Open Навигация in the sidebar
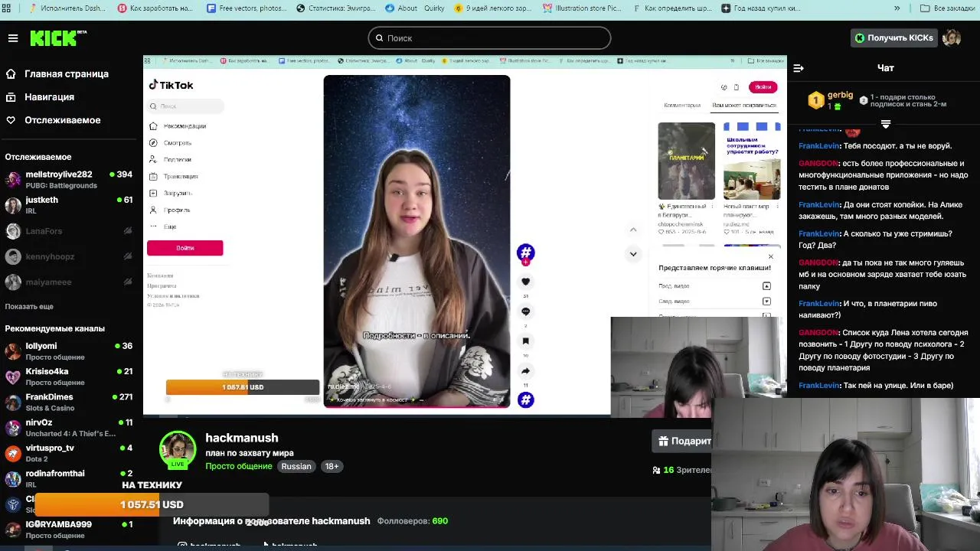This screenshot has width=980, height=551. click(40, 97)
